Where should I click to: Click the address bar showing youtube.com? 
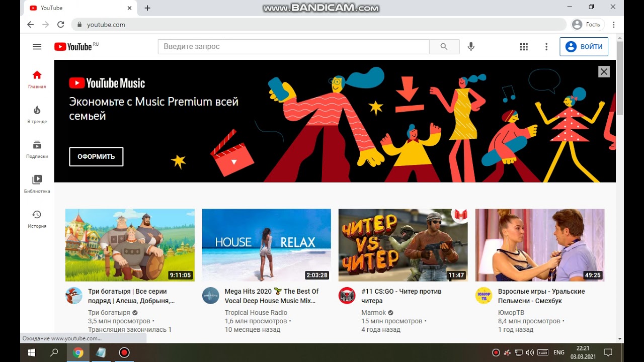(x=319, y=25)
